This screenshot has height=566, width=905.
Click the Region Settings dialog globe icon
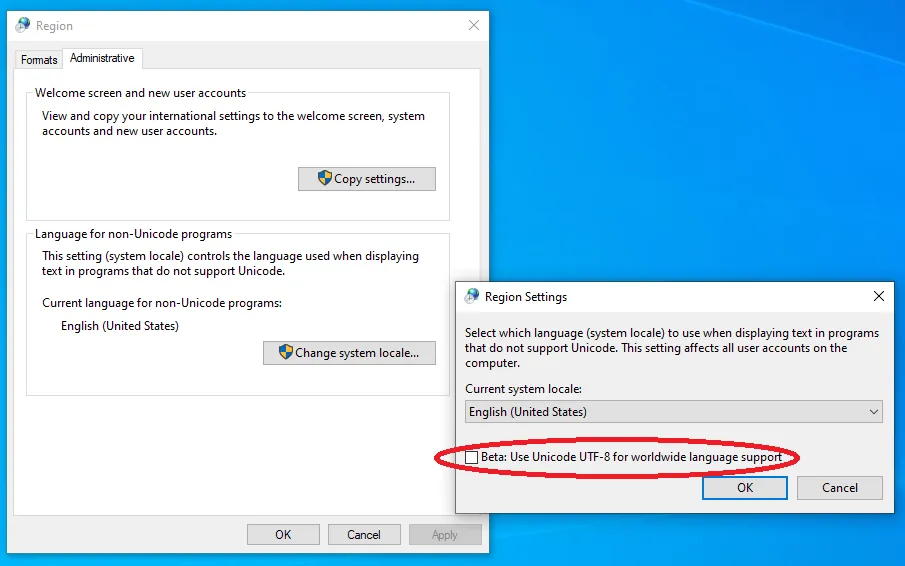point(472,296)
